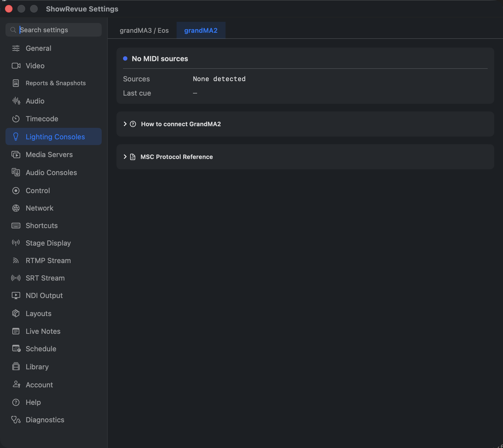Screen dimensions: 503x448
Task: Click the Network globe icon
Action: coord(16,208)
